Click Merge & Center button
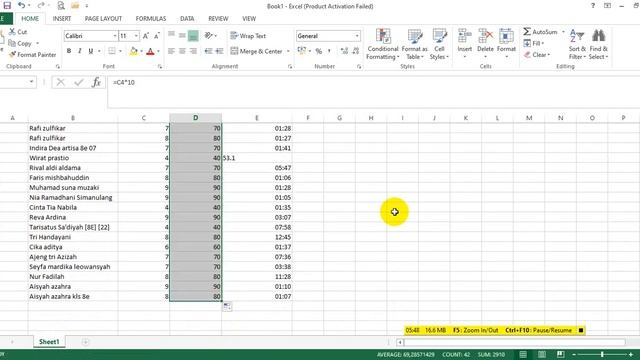 pos(257,51)
